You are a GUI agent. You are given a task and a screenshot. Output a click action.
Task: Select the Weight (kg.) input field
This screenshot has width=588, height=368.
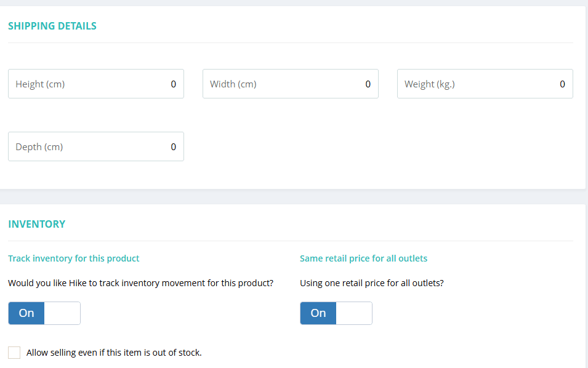(485, 84)
